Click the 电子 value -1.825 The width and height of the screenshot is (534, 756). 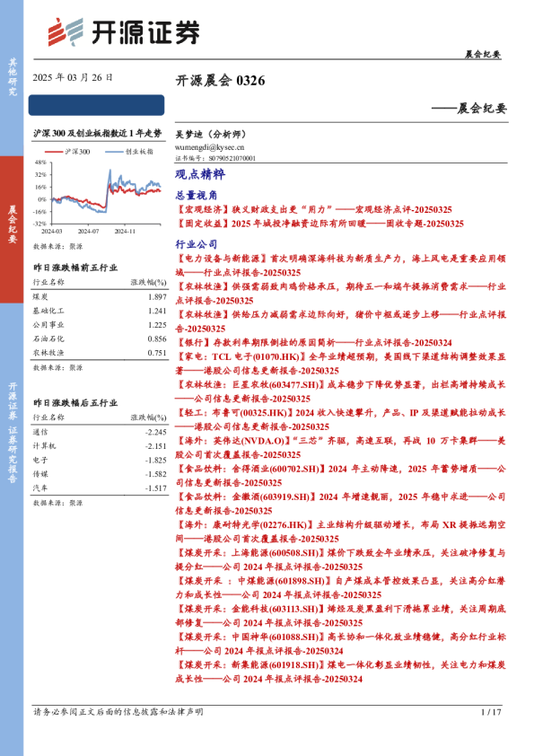(155, 460)
